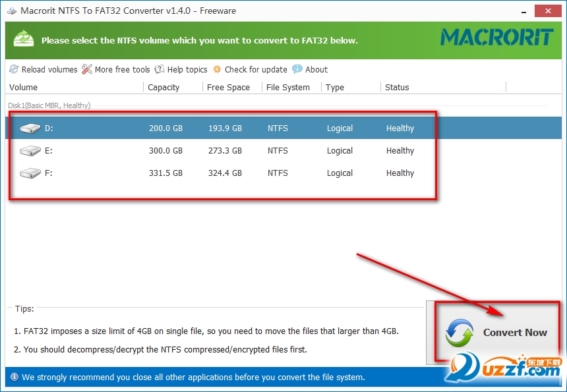This screenshot has width=567, height=392.
Task: Click the window title text
Action: tap(129, 11)
